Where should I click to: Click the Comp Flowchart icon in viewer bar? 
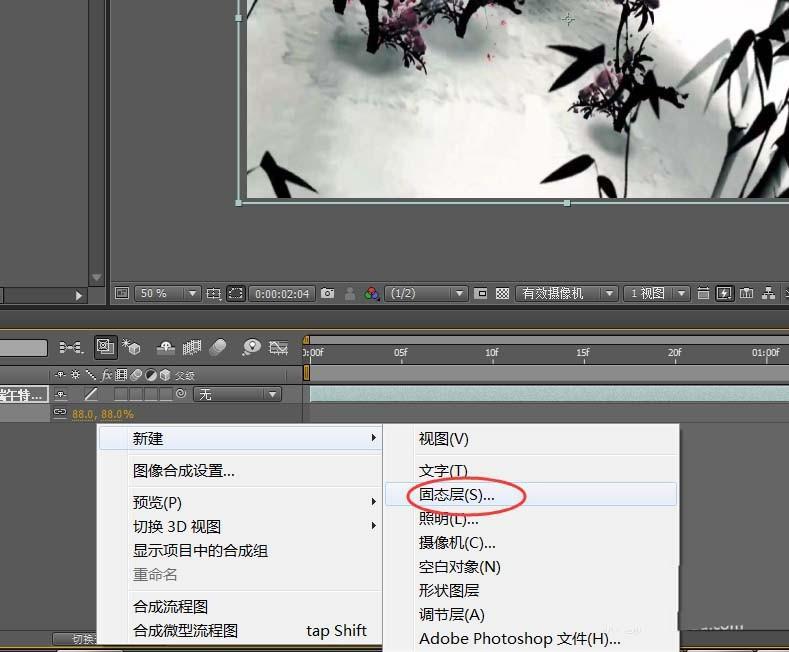[x=768, y=293]
